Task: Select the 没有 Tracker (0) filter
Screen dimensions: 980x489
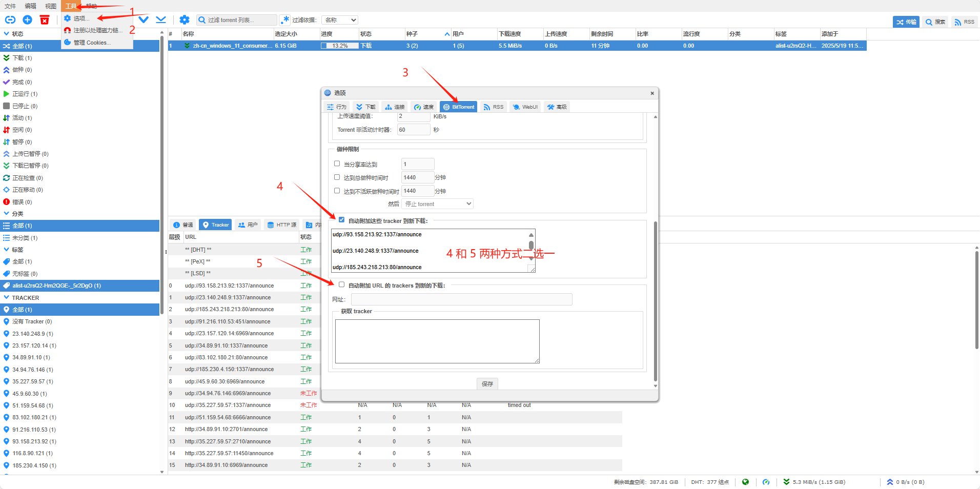Action: tap(80, 321)
